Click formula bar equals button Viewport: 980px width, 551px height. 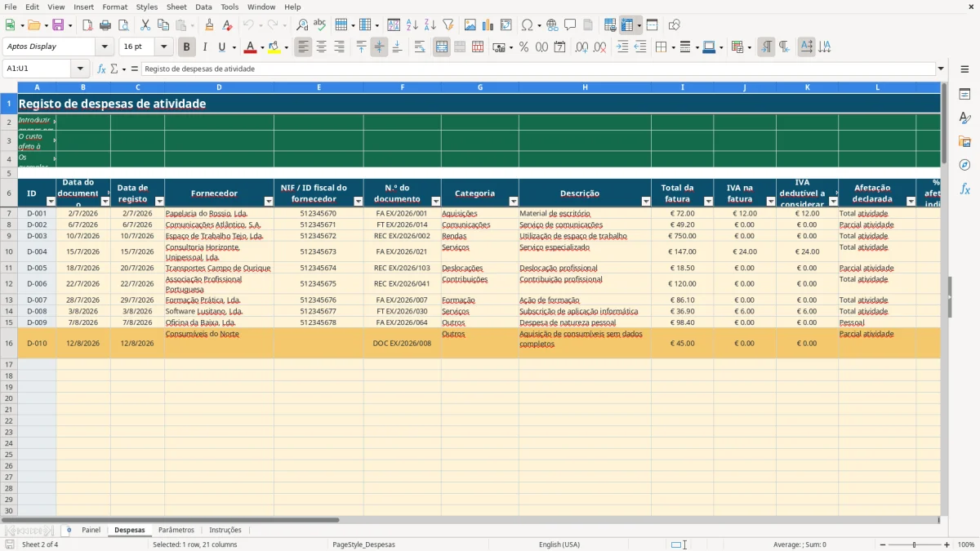[135, 69]
